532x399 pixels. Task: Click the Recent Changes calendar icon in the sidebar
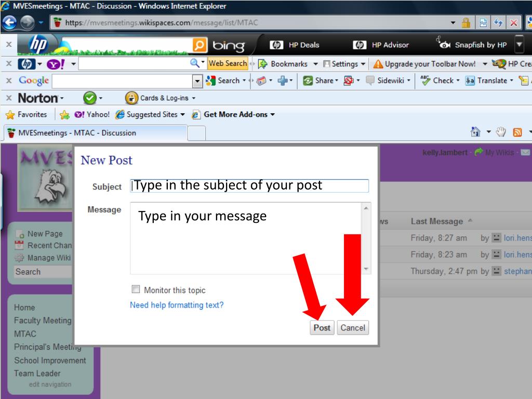click(19, 245)
